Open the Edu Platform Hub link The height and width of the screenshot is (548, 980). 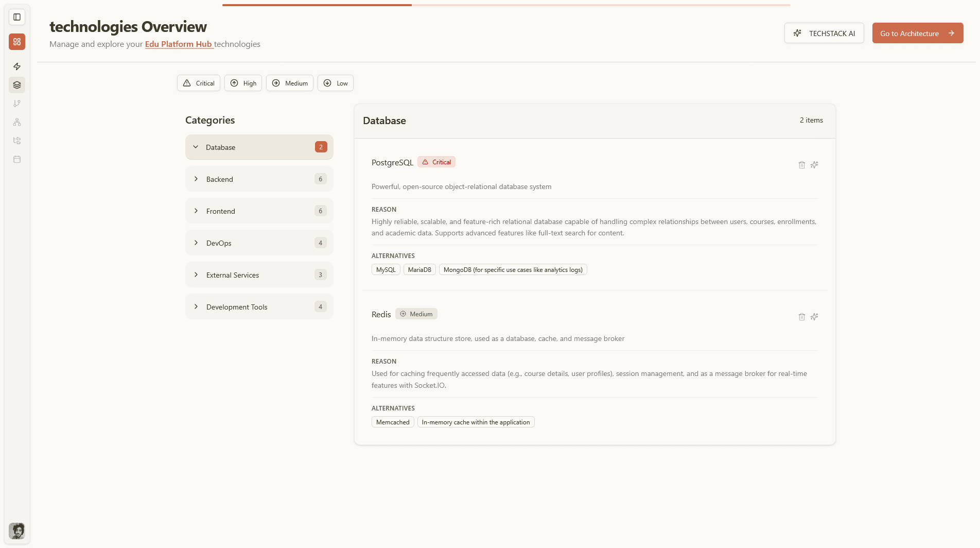tap(179, 44)
